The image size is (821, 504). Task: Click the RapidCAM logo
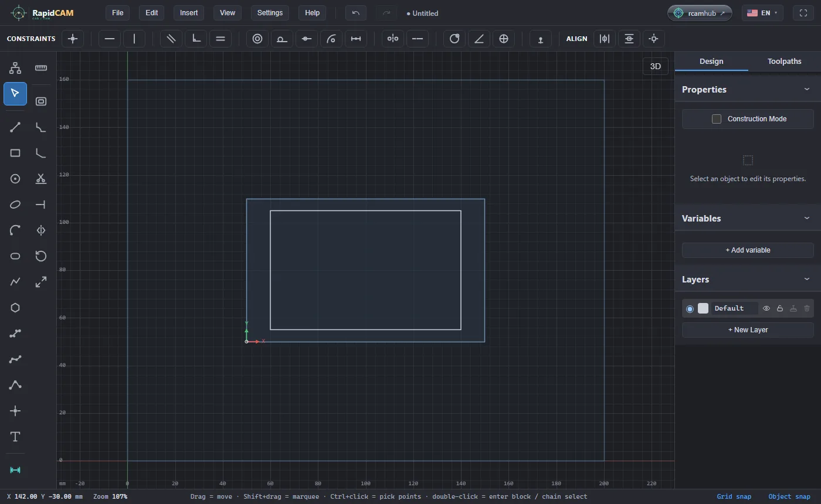pyautogui.click(x=42, y=13)
